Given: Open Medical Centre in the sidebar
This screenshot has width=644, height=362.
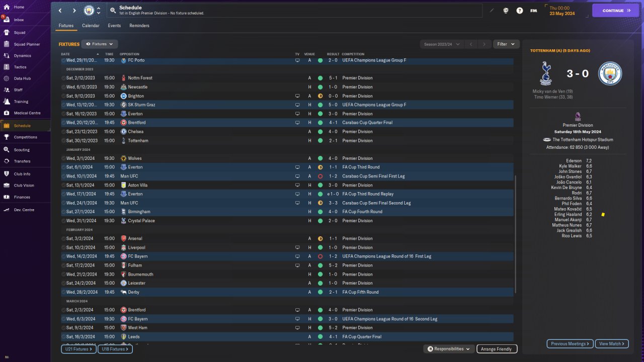Looking at the screenshot, I should click(x=27, y=113).
